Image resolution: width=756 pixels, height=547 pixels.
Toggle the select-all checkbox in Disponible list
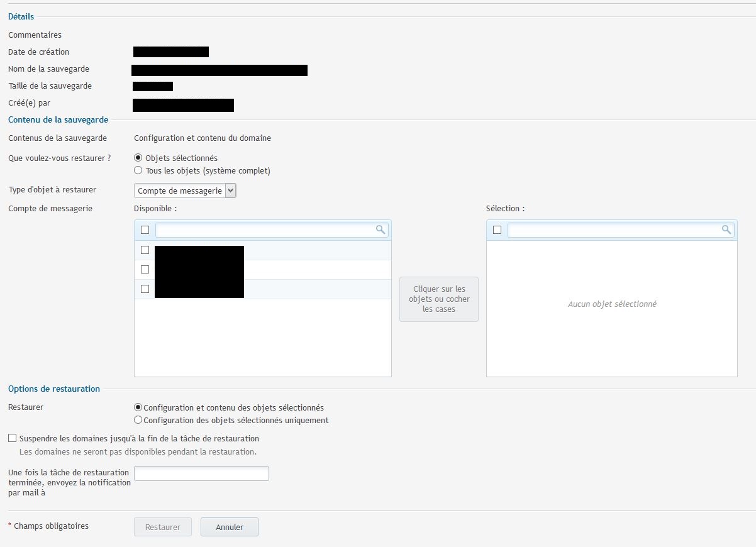145,229
